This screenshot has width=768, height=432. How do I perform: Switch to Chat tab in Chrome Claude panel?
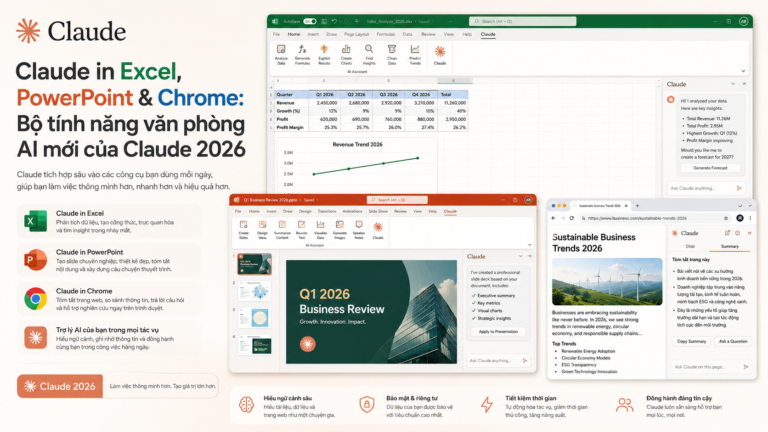tap(690, 246)
